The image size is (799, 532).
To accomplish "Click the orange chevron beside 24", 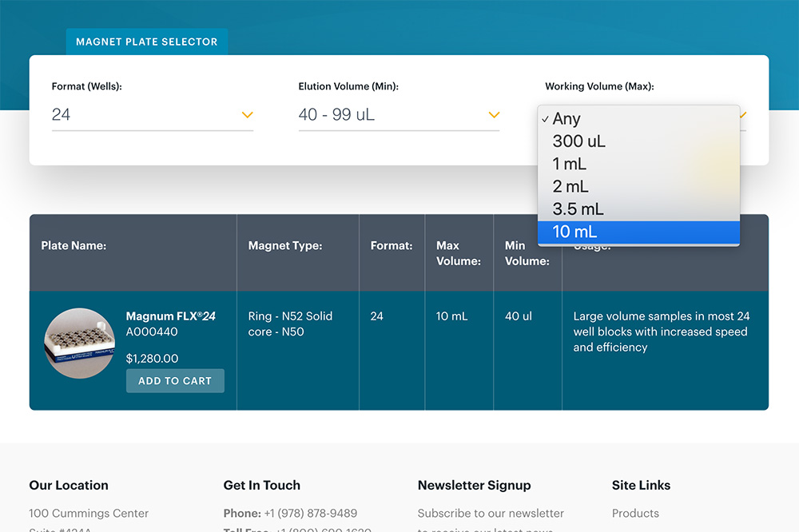I will coord(247,115).
